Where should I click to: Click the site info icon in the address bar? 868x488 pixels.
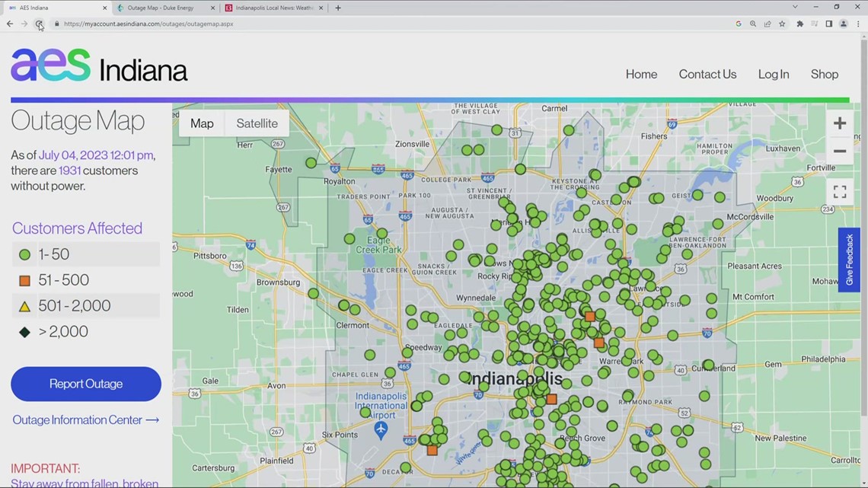pos(57,24)
